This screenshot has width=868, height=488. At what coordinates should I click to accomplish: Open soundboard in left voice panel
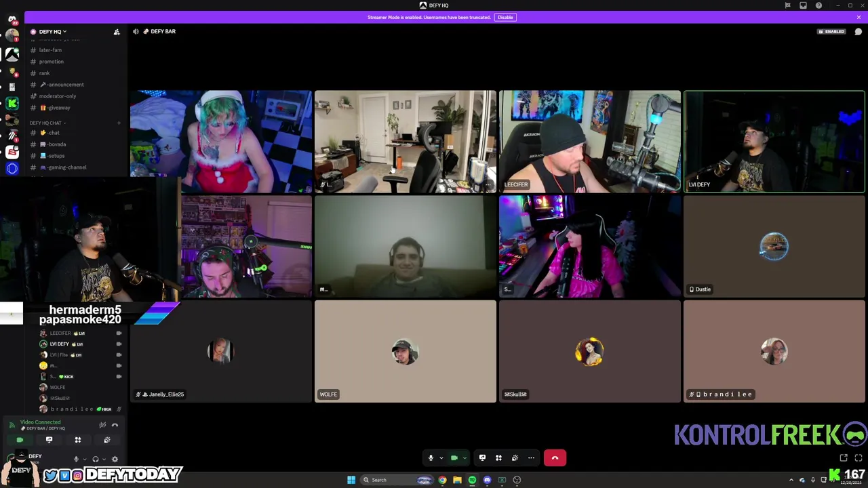[107, 440]
